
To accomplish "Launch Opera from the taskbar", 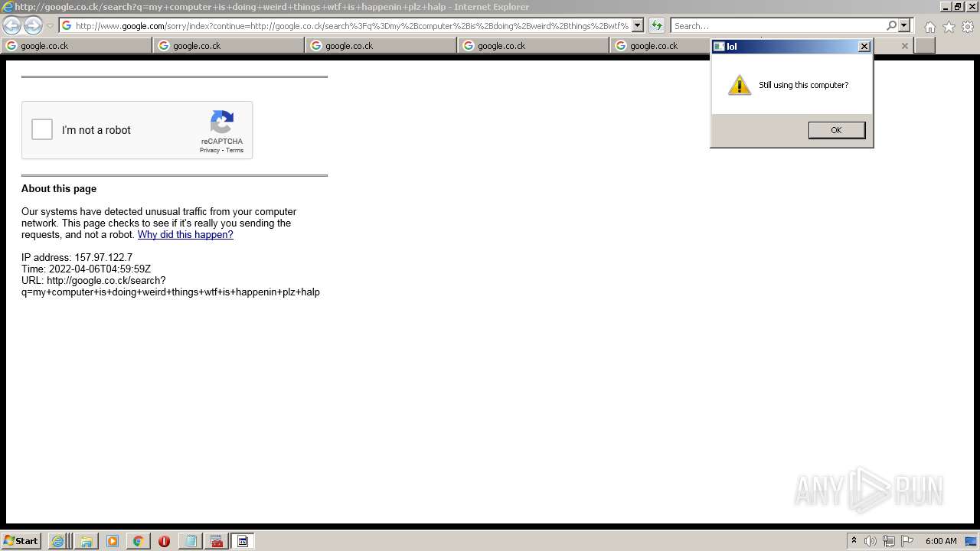I will coord(164,541).
